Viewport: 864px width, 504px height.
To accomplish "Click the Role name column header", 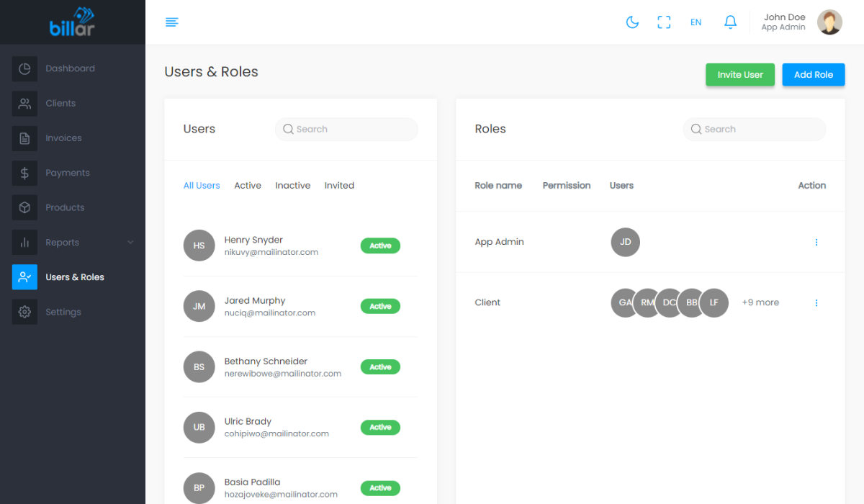I will [498, 186].
